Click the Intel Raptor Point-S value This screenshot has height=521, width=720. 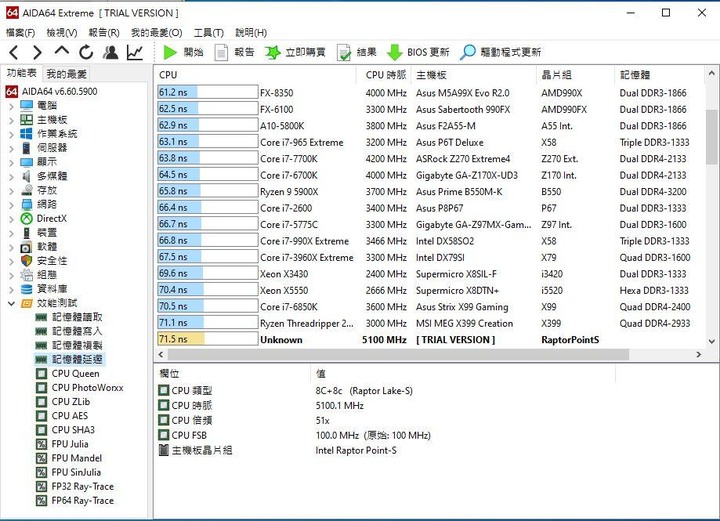356,451
